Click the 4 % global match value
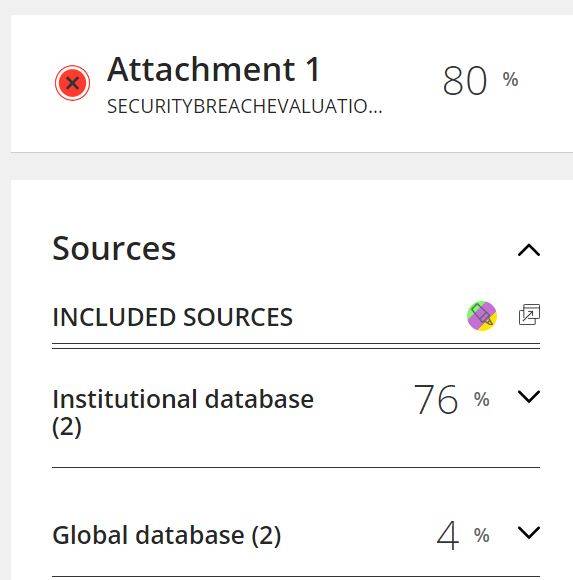 point(463,535)
